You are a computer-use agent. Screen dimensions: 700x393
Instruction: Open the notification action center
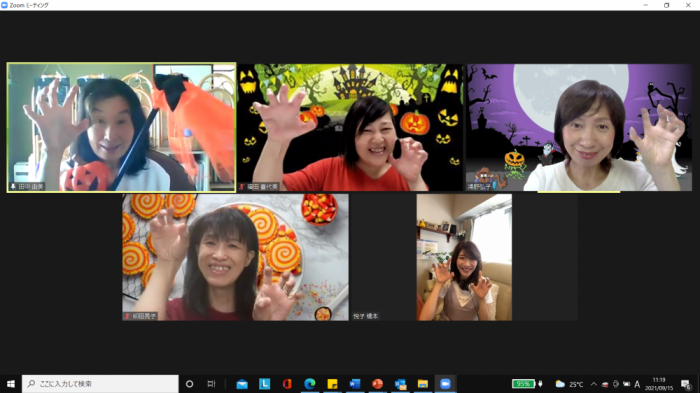[x=686, y=384]
